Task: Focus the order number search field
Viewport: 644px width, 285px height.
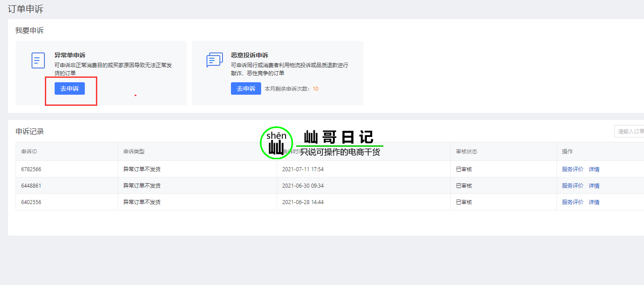Action: (629, 131)
